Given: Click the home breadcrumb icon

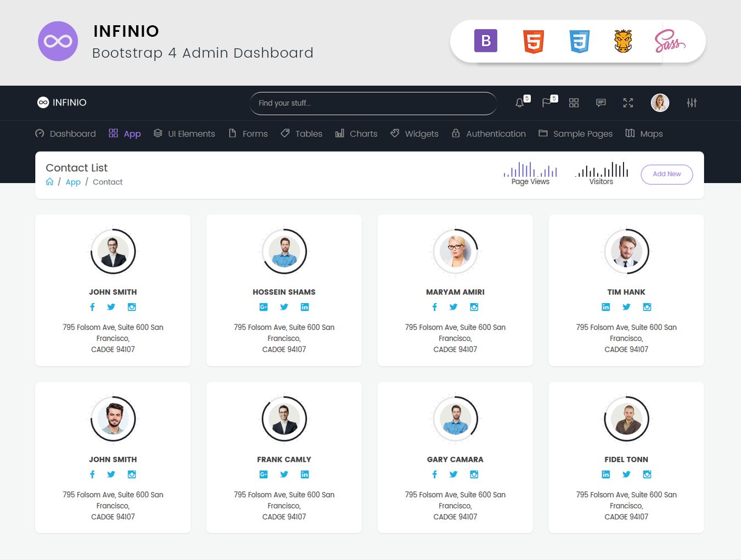Looking at the screenshot, I should [50, 182].
